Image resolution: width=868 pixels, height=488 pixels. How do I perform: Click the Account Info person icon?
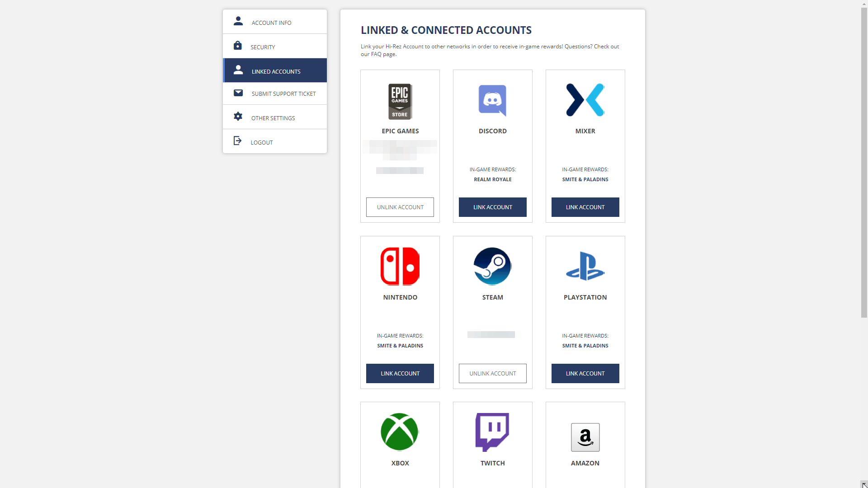click(238, 21)
